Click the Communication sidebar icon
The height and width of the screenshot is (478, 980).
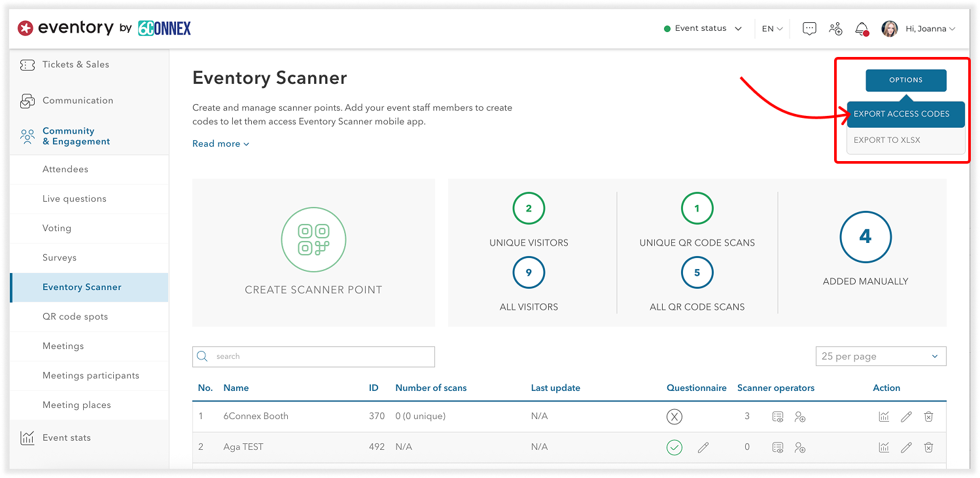click(27, 101)
